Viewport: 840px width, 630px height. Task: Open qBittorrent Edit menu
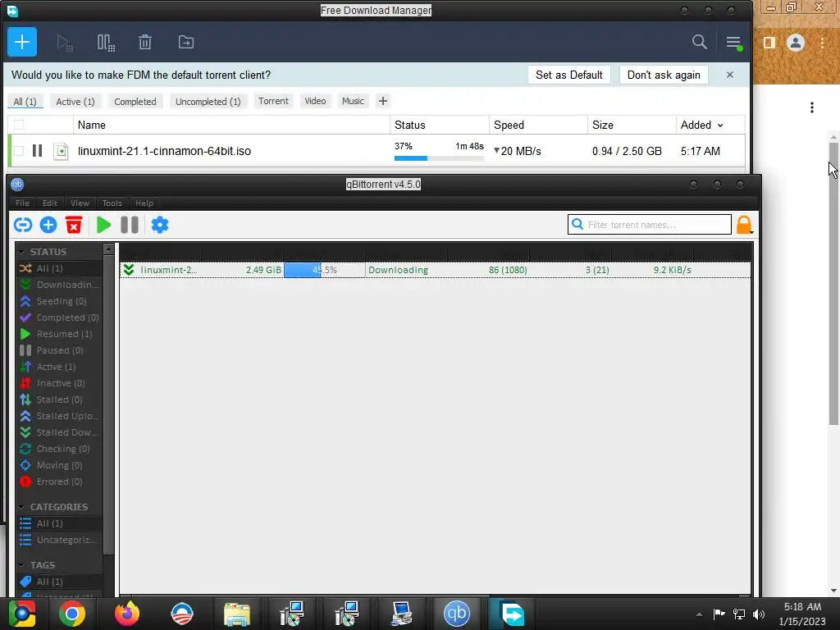[x=50, y=203]
